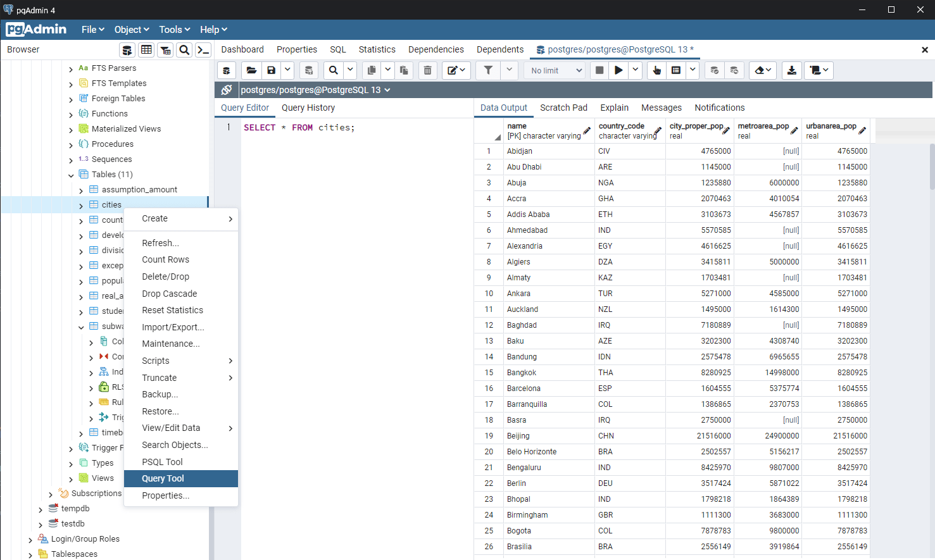The image size is (935, 560).
Task: Click the vertical scrollbar of data output
Action: pos(932,166)
